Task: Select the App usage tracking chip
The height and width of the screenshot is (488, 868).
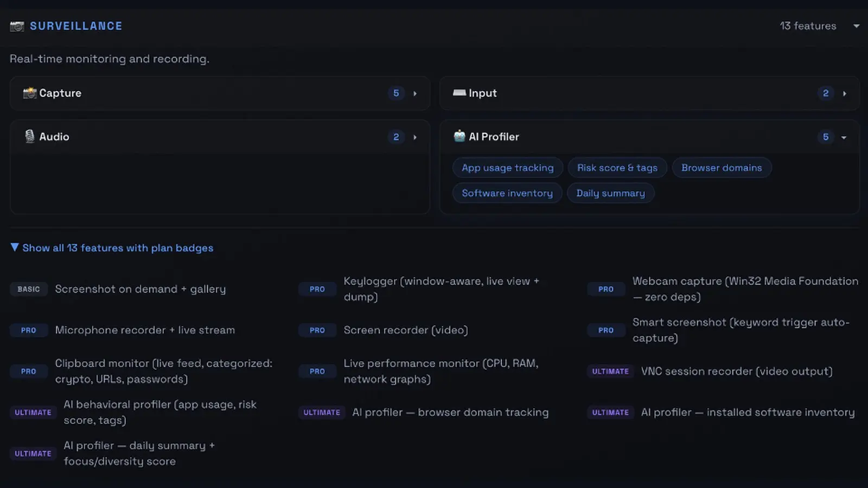Action: point(508,168)
